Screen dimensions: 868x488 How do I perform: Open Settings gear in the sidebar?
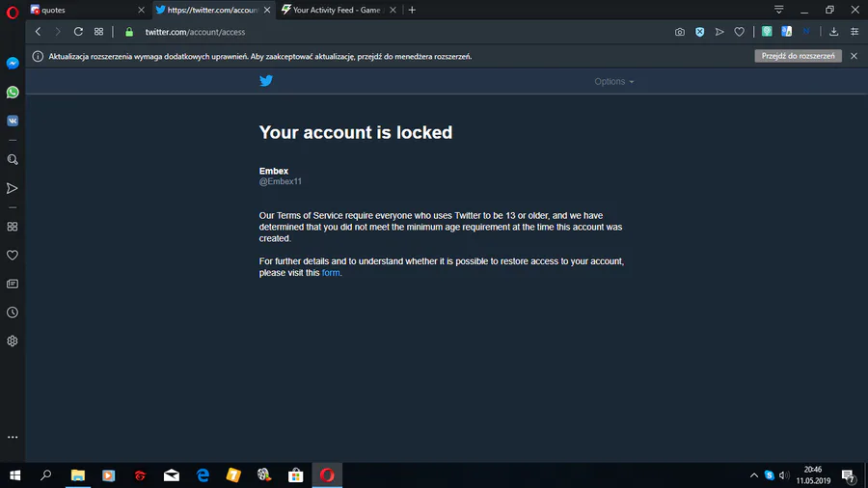13,341
